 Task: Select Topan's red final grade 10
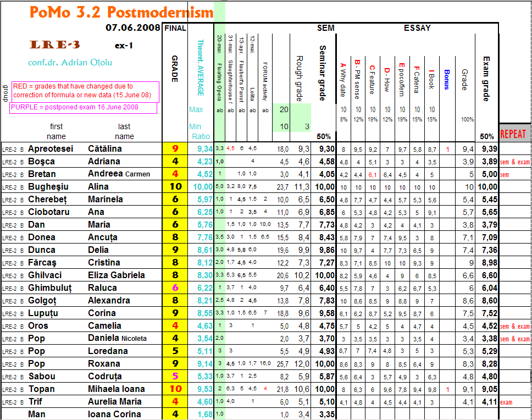click(175, 389)
